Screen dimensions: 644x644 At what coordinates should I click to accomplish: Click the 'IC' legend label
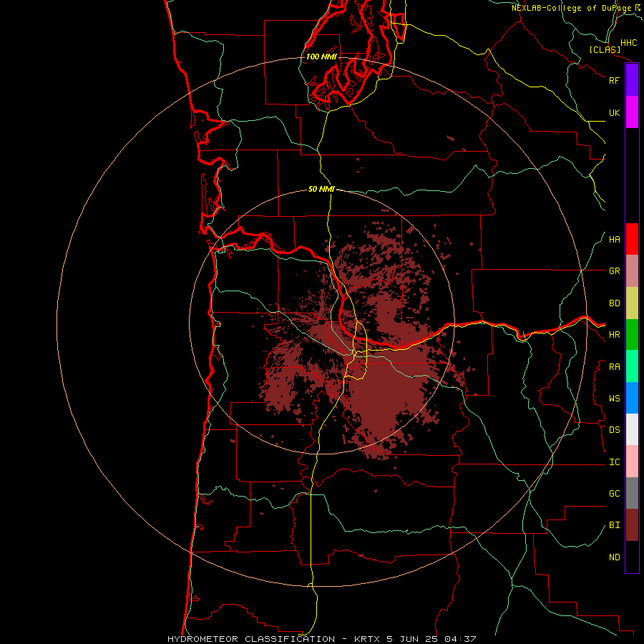click(x=614, y=462)
